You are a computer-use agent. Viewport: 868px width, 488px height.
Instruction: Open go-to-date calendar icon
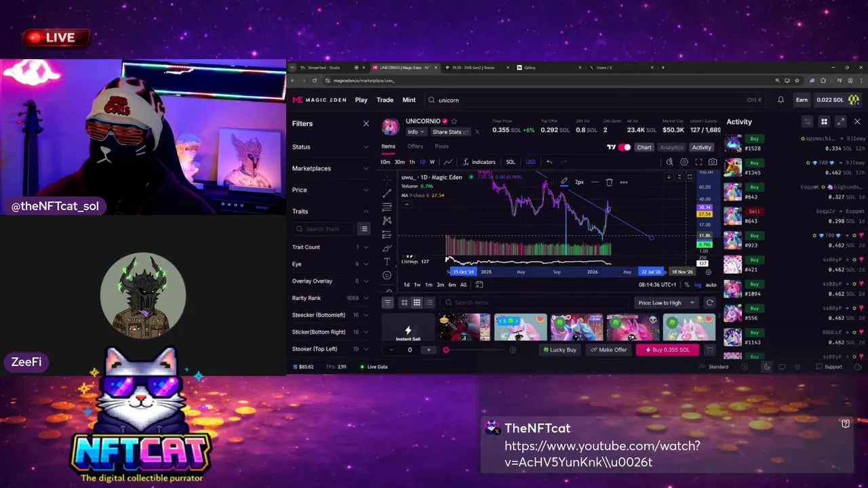(x=479, y=285)
